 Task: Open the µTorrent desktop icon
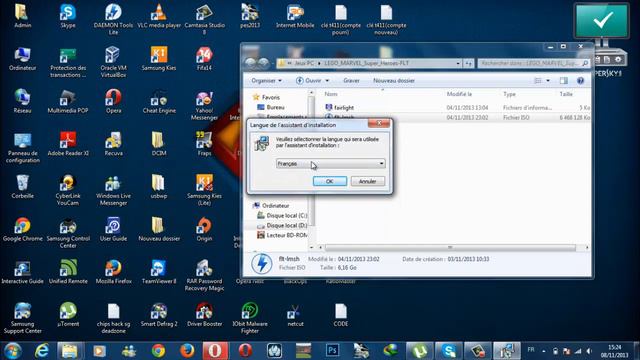point(68,315)
